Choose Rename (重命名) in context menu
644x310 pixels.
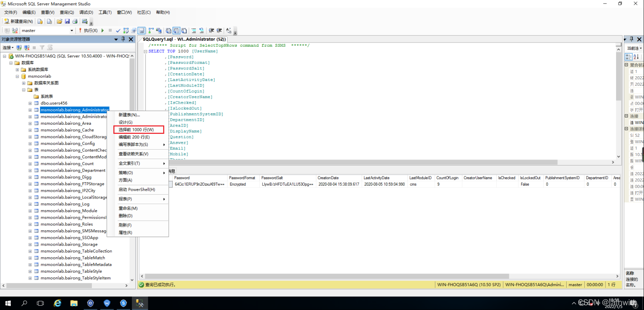point(137,208)
